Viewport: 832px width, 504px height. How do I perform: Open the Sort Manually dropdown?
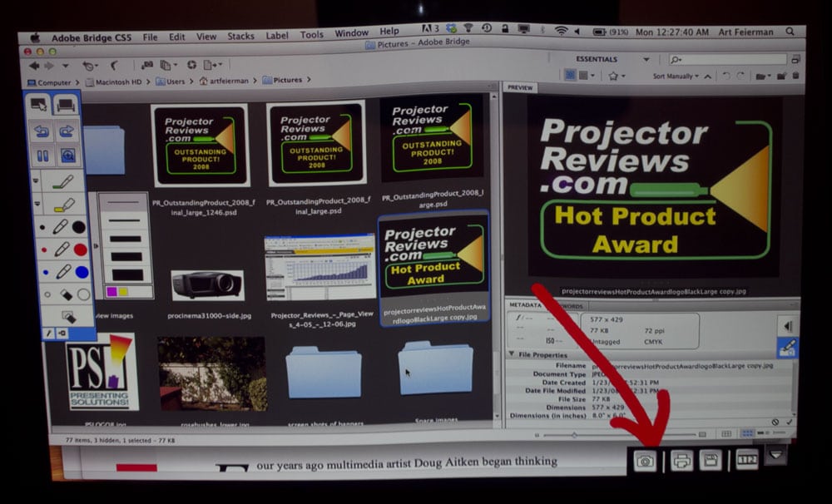coord(676,77)
